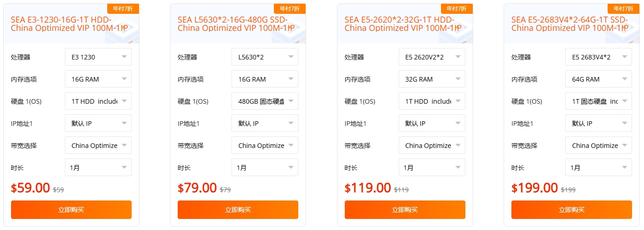Image resolution: width=644 pixels, height=230 pixels.
Task: Click annual discount badge on E5-2620*2 card
Action: tap(457, 9)
